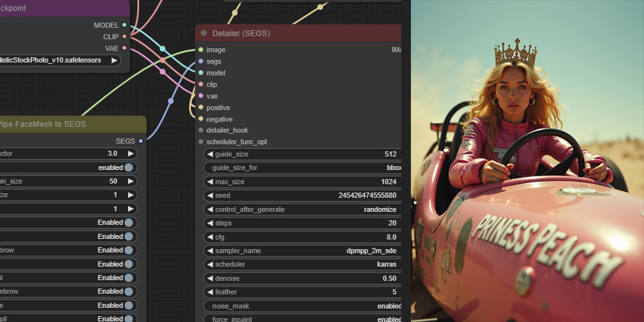Click the Princess Peach race car image preview
Screen dimensions: 644x322
click(x=527, y=161)
